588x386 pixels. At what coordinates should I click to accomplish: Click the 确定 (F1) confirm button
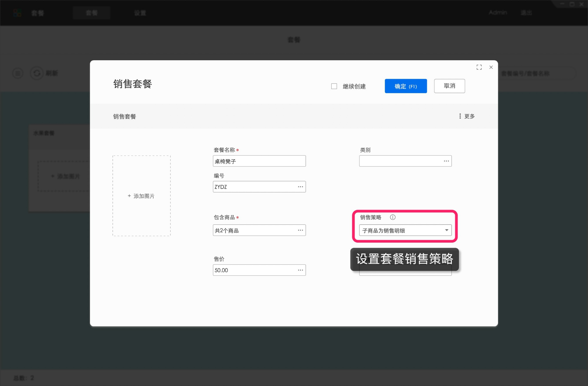tap(405, 86)
